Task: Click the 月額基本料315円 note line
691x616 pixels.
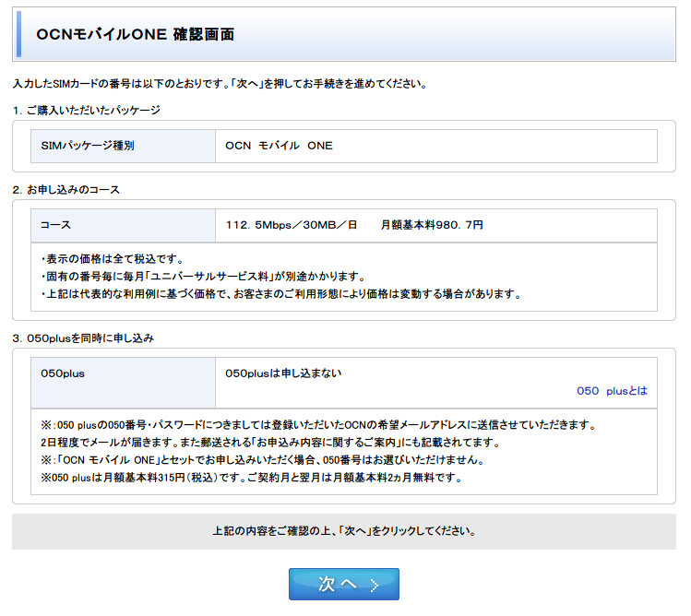Action: [x=251, y=478]
